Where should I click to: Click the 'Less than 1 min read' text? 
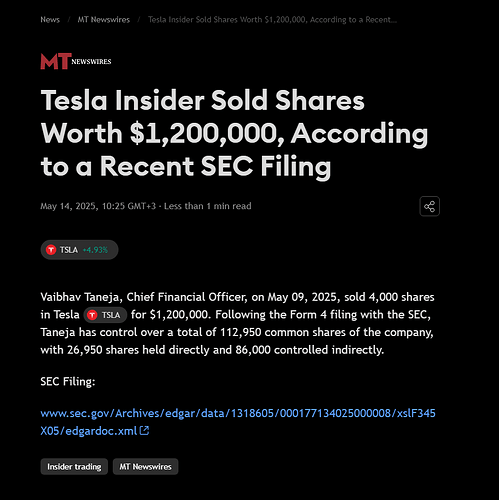click(208, 206)
